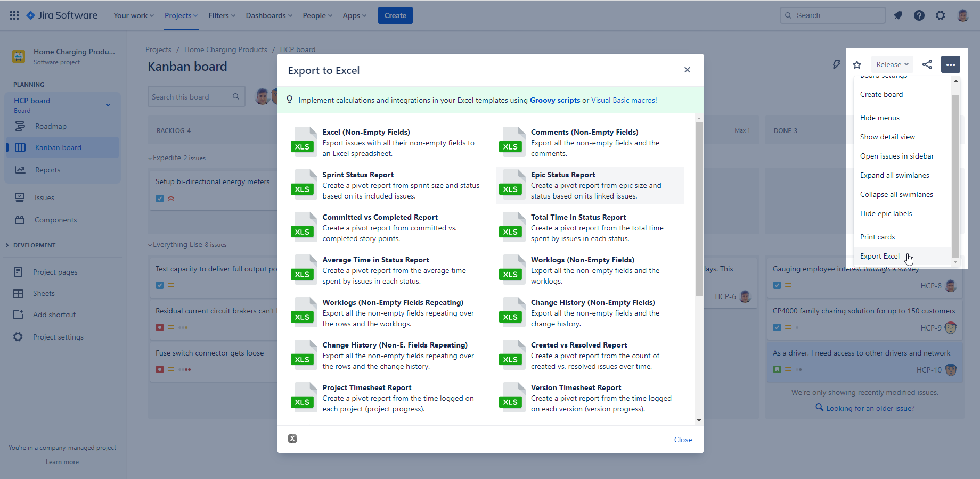The height and width of the screenshot is (479, 980).
Task: Collapse the Expedite swimlane
Action: pyautogui.click(x=150, y=158)
